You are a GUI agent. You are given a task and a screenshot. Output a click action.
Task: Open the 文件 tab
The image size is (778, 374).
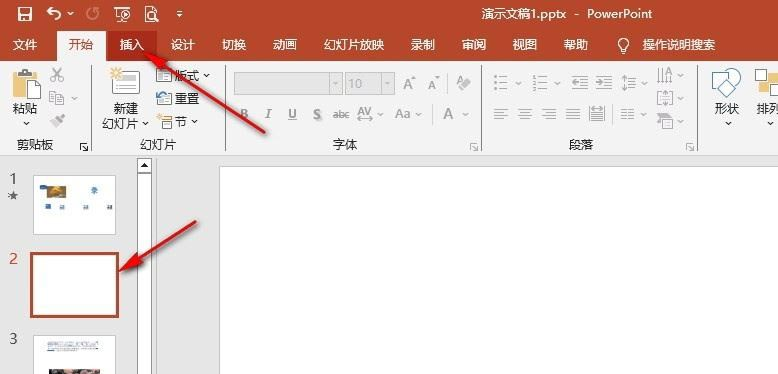coord(25,45)
